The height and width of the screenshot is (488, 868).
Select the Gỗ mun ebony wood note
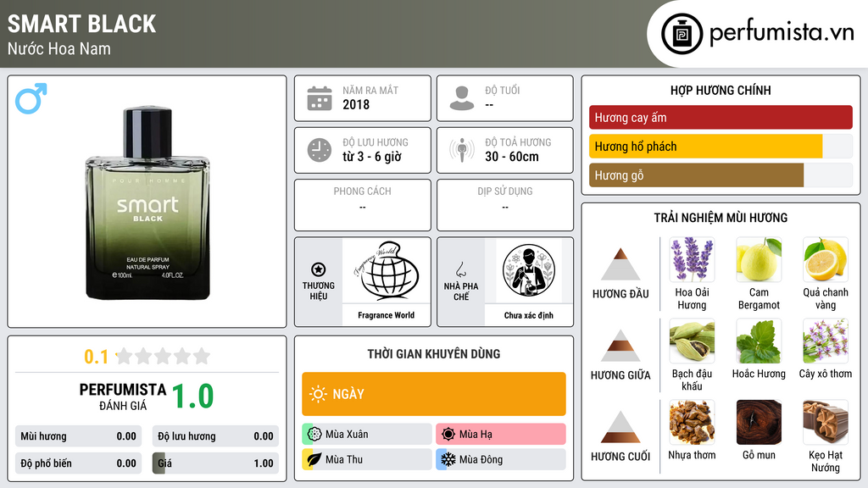[x=759, y=423]
